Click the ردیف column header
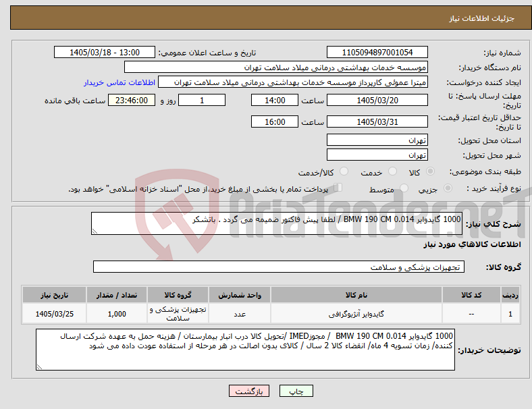Viewport: 532px width, 409px height. pyautogui.click(x=510, y=295)
